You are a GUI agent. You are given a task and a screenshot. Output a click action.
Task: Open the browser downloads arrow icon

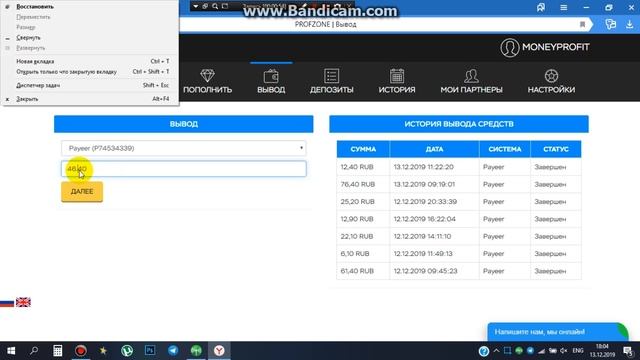click(629, 24)
